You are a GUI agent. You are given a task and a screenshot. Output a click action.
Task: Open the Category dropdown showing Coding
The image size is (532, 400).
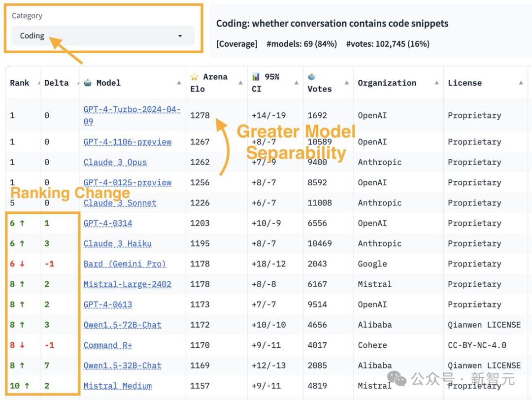103,35
